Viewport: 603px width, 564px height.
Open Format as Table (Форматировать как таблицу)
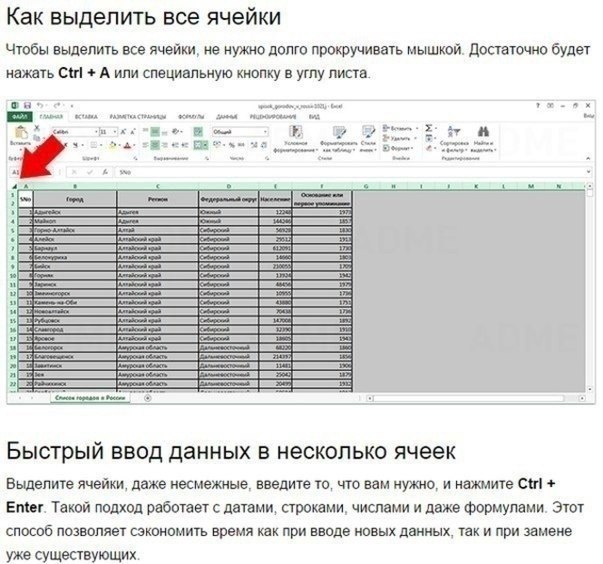[339, 139]
